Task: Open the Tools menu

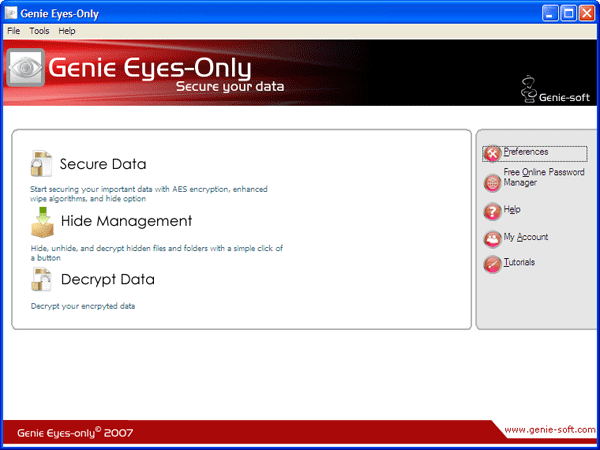Action: click(x=39, y=31)
